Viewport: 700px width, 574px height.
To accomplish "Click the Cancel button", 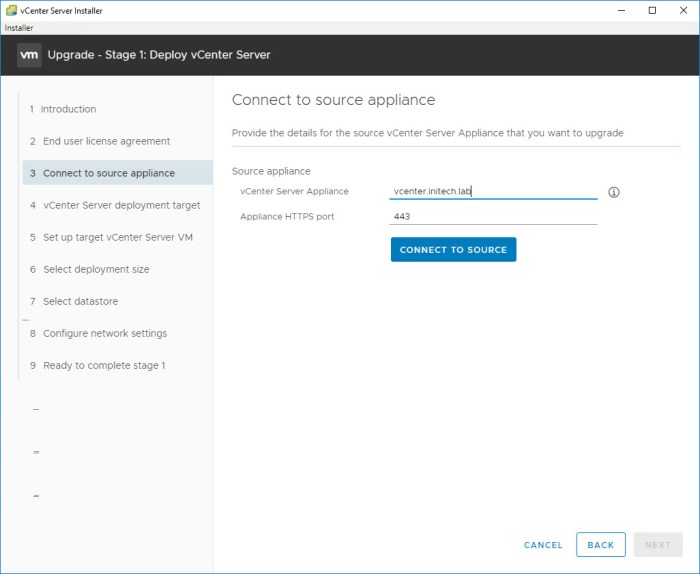I will [543, 545].
